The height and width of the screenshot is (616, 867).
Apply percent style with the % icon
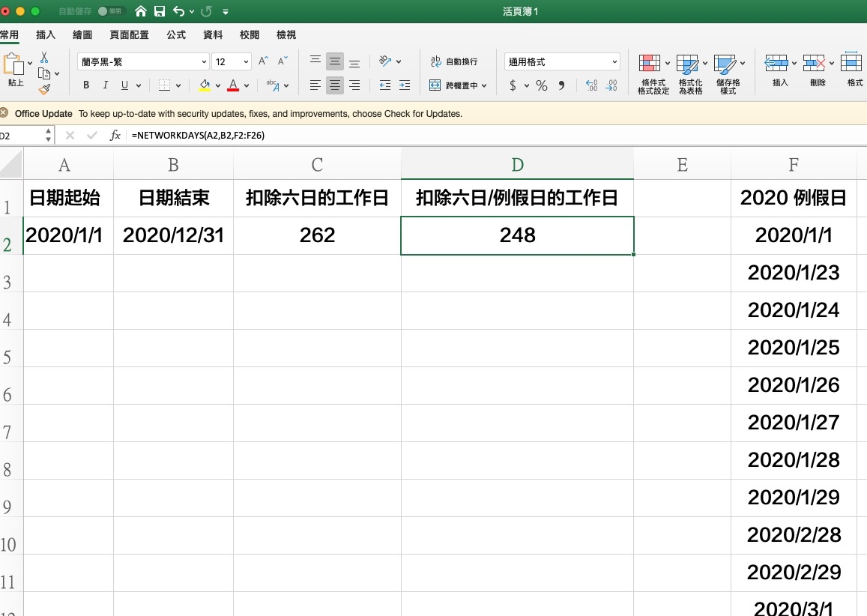(x=541, y=85)
